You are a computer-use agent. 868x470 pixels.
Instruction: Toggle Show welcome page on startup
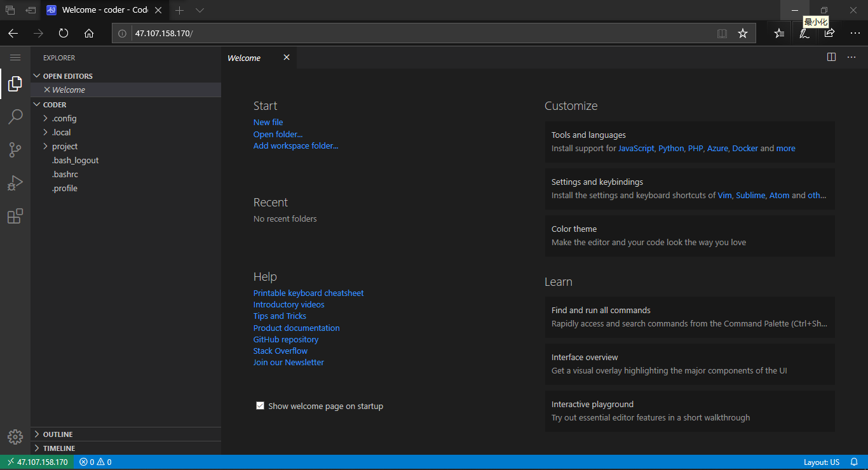pyautogui.click(x=260, y=405)
